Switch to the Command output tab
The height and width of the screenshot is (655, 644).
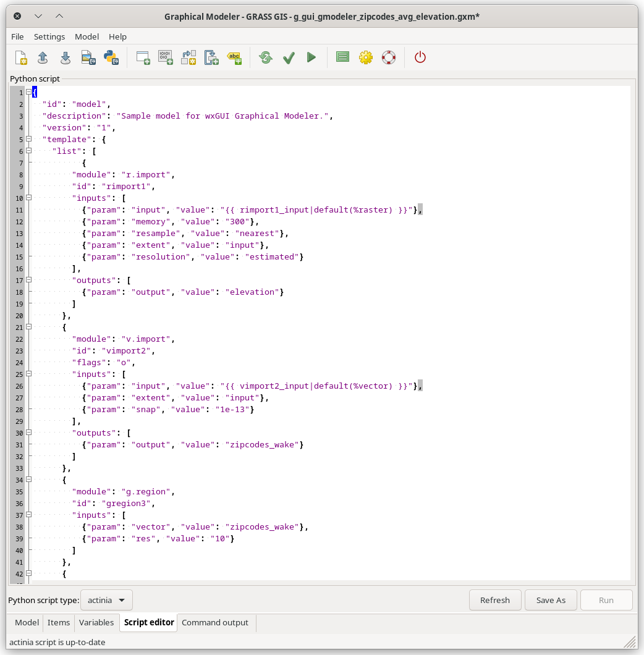coord(215,623)
